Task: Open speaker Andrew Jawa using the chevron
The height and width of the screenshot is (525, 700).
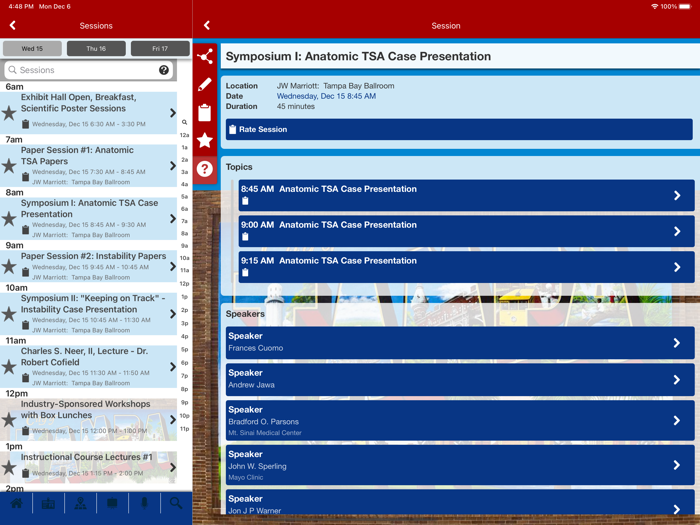Action: click(677, 379)
